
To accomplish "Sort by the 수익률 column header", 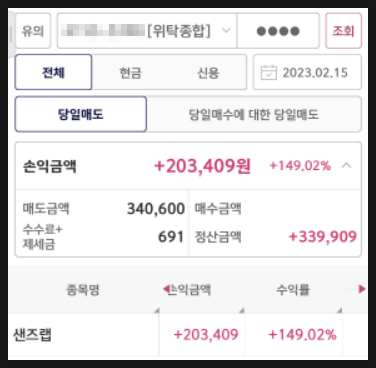I will (293, 290).
